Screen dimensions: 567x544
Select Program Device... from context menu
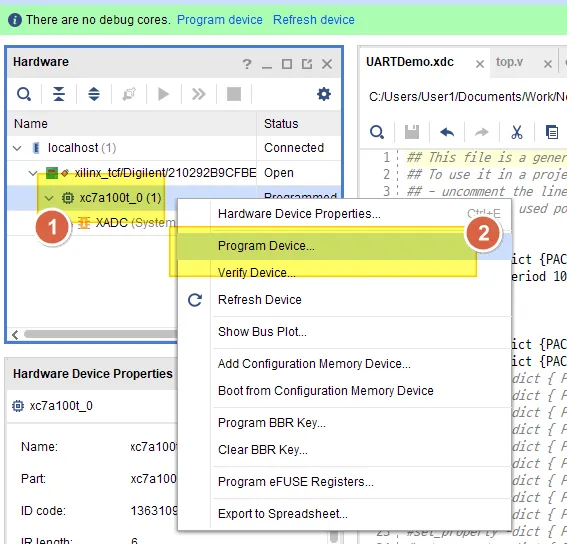(x=266, y=246)
